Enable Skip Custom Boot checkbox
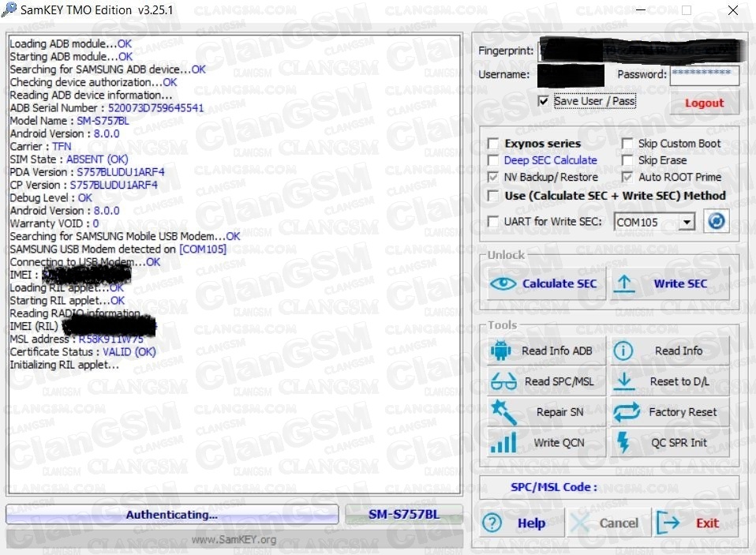 click(627, 144)
